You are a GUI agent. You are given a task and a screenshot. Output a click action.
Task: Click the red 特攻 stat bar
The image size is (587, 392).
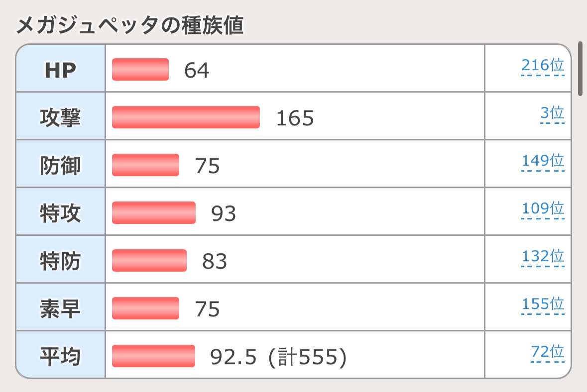153,213
